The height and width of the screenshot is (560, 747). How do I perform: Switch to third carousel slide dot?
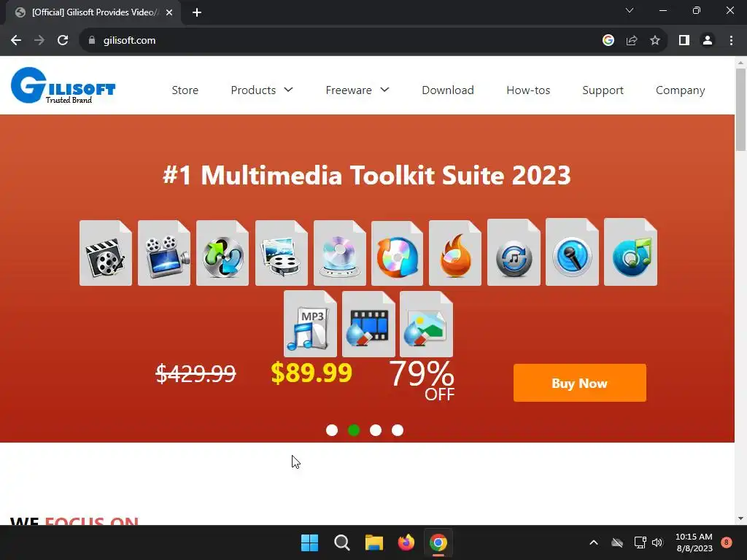[376, 430]
